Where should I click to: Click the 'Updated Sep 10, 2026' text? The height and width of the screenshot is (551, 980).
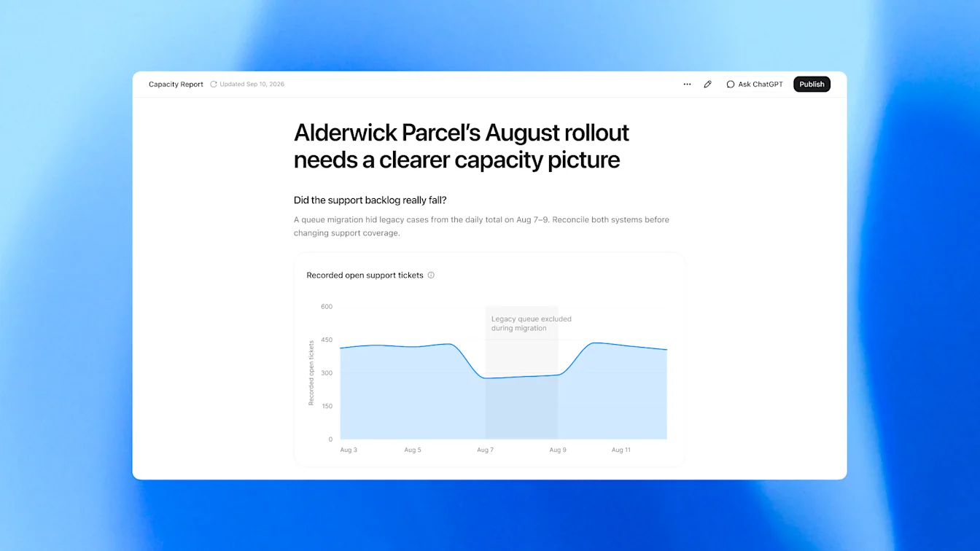tap(252, 85)
